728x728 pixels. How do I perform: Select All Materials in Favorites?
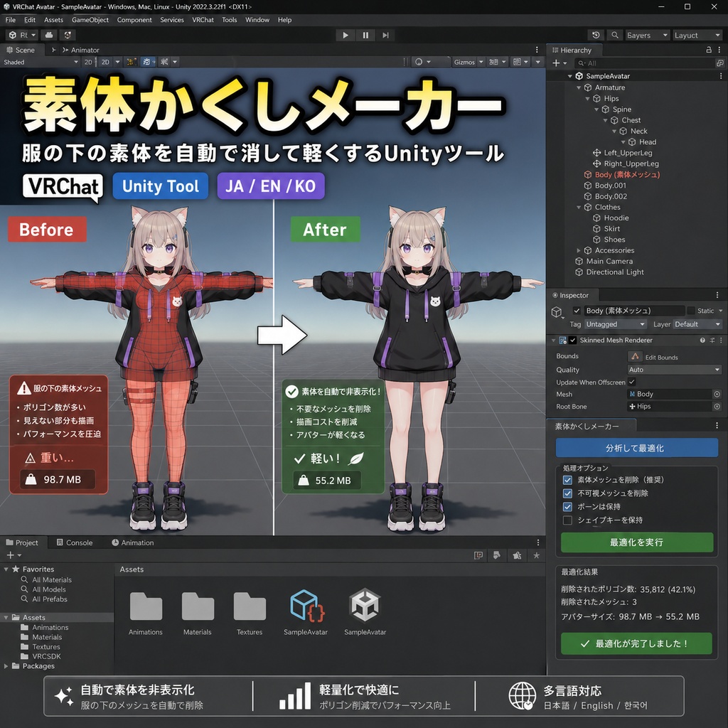46,580
